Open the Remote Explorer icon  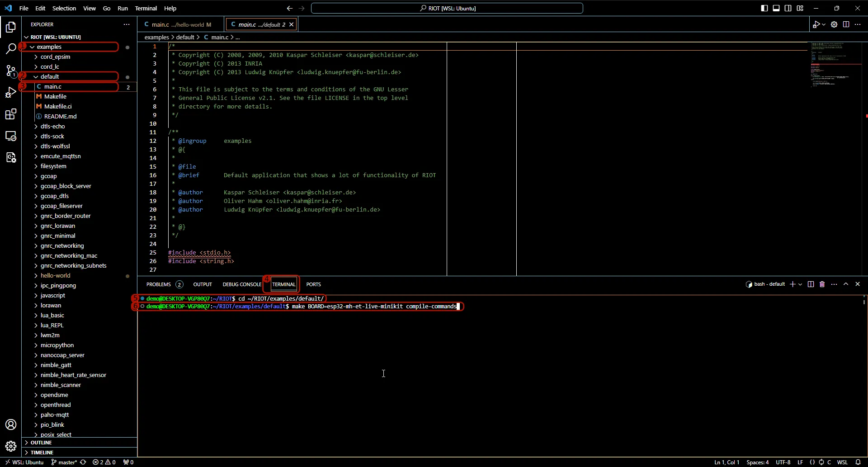tap(10, 136)
